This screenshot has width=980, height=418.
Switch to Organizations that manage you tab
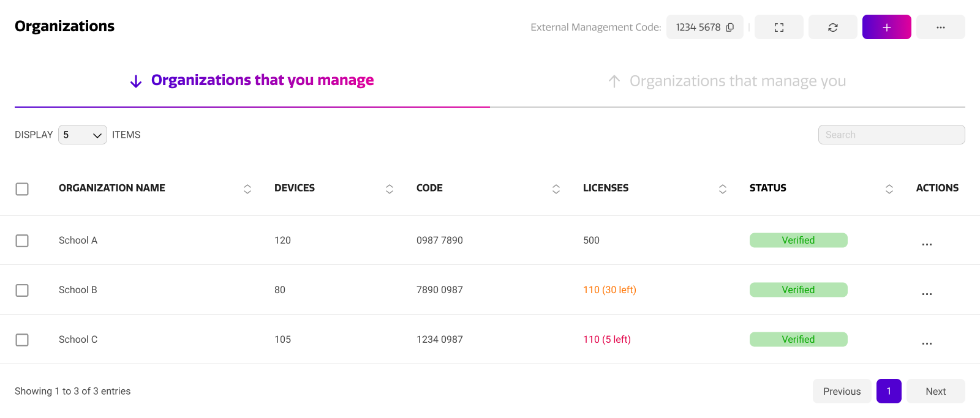pos(727,81)
